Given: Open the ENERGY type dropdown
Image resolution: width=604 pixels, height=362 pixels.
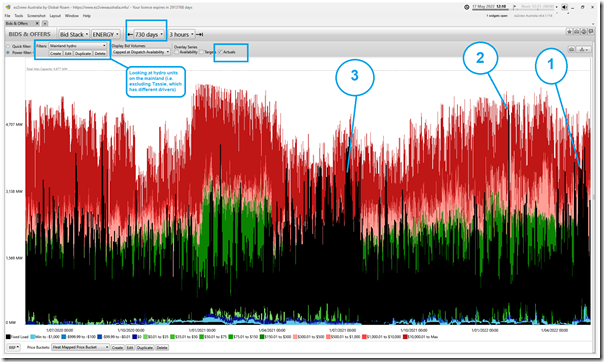Looking at the screenshot, I should (x=106, y=34).
